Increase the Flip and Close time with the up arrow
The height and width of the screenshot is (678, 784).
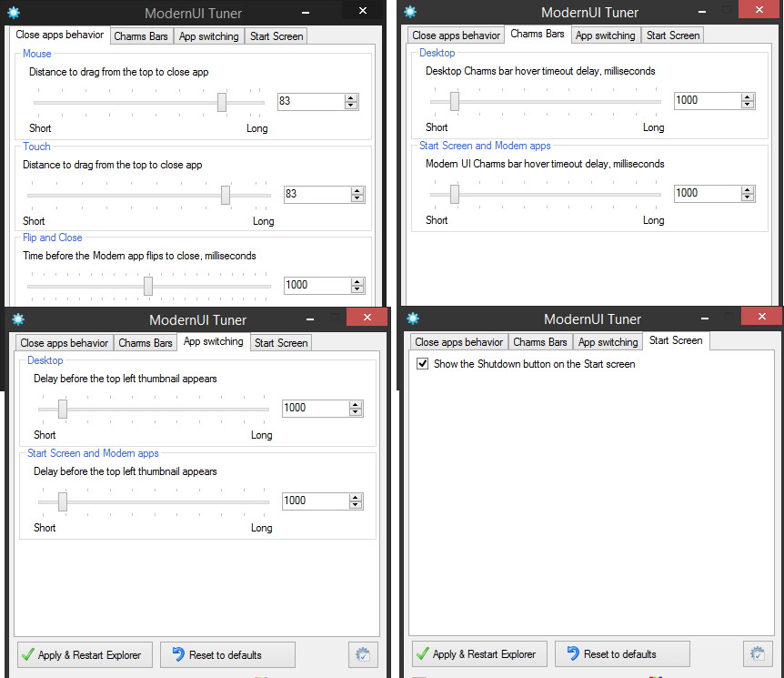click(x=357, y=282)
